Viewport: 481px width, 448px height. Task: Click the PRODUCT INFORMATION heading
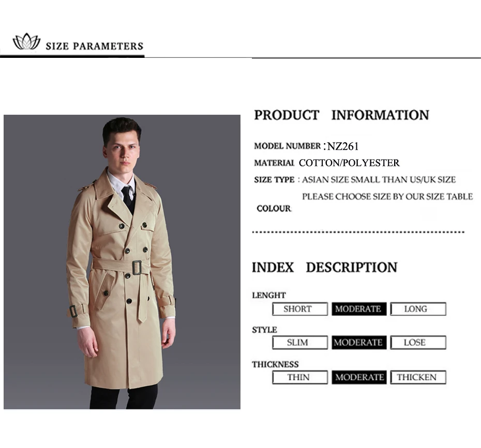341,115
